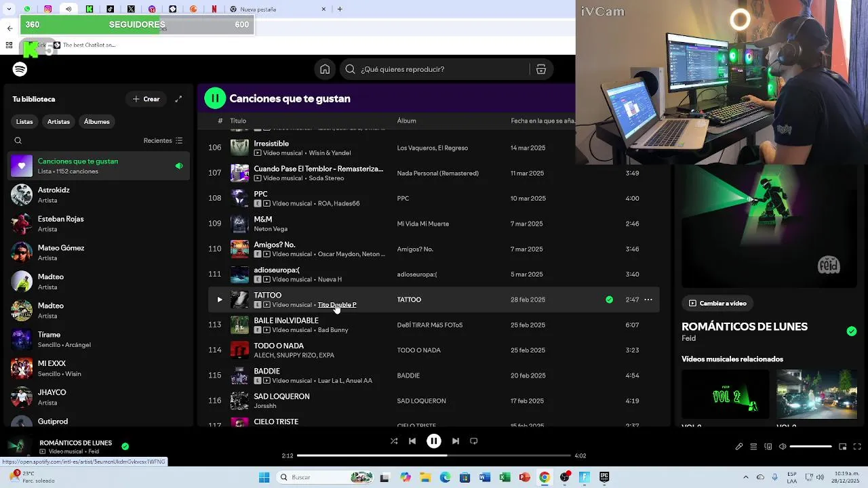Open MI EXXX single by Wisin
This screenshot has width=868, height=488.
point(99,369)
